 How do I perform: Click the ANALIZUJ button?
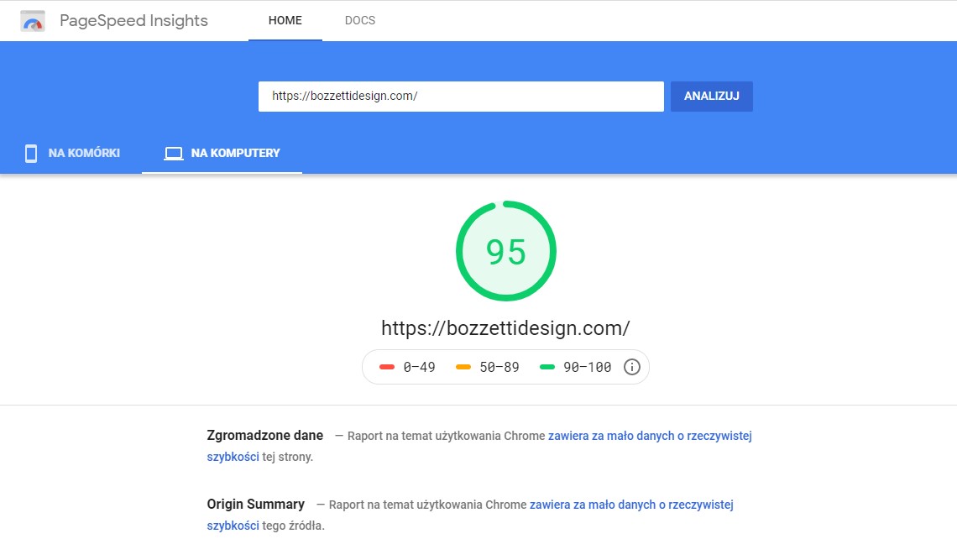(712, 97)
